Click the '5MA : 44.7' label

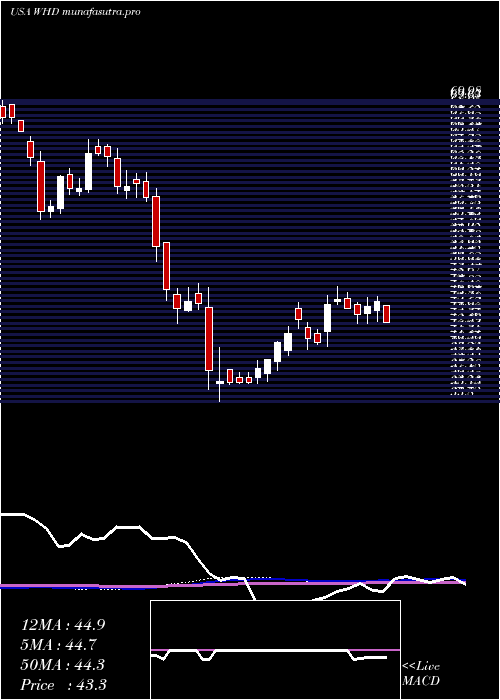pyautogui.click(x=59, y=645)
